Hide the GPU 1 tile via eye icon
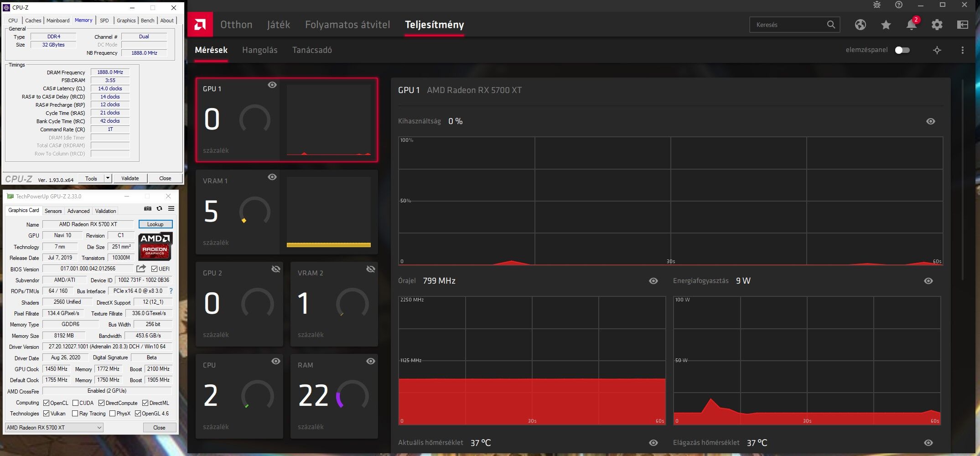Viewport: 980px width, 456px height. point(272,85)
